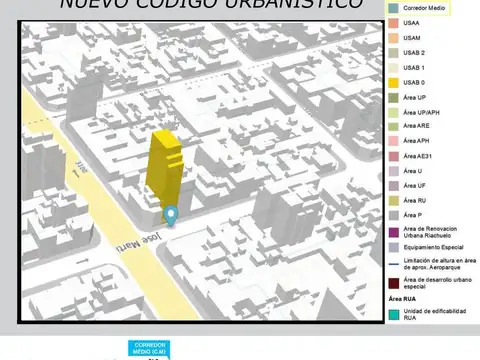Click the Área RU legend swatch
Image resolution: width=480 pixels, height=360 pixels.
click(393, 201)
